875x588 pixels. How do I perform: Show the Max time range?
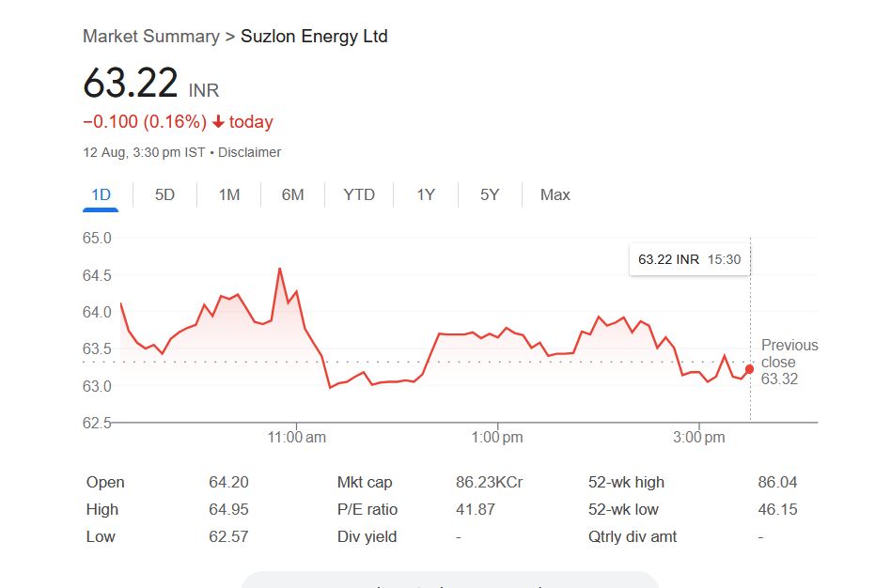coord(555,194)
